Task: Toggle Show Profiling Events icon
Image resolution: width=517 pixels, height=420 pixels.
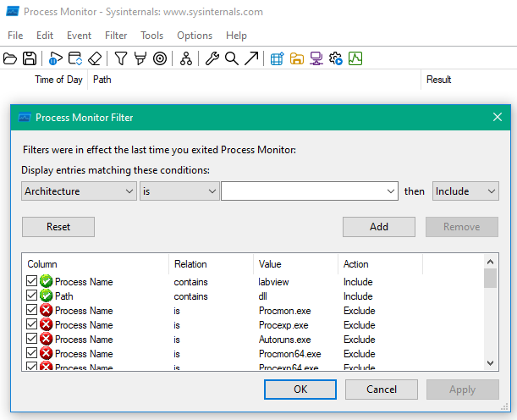Action: [x=355, y=58]
